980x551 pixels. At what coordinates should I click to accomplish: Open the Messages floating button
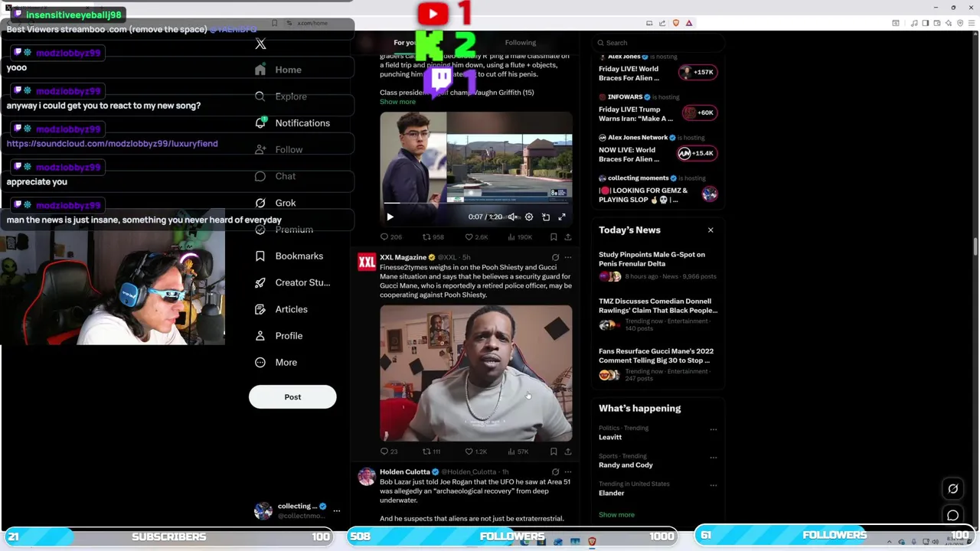point(953,515)
